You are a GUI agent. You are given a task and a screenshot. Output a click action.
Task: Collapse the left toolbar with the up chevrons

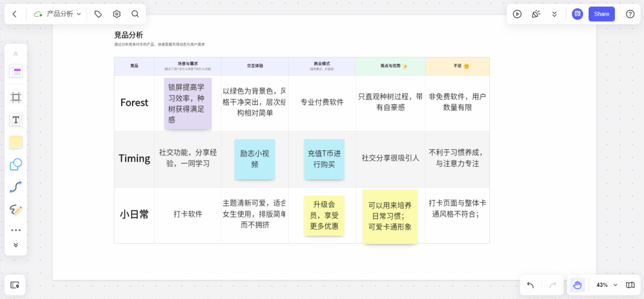coord(16,54)
